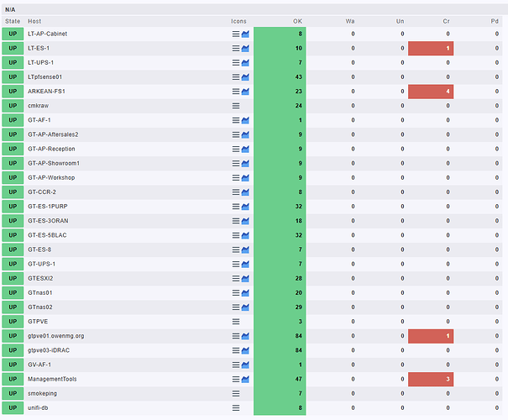The width and height of the screenshot is (508, 420).
Task: Click the hamburger menu icon for smokeping
Action: click(236, 393)
